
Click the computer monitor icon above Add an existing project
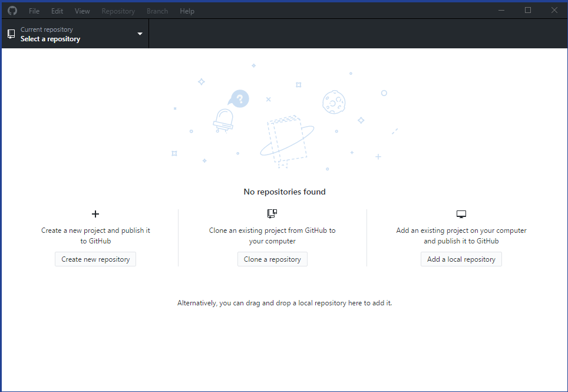(x=461, y=214)
